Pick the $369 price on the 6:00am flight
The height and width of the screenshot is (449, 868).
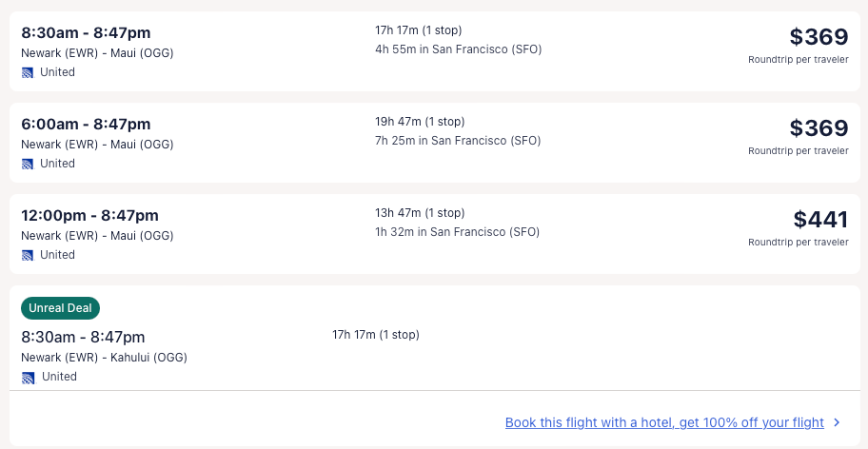pyautogui.click(x=819, y=128)
